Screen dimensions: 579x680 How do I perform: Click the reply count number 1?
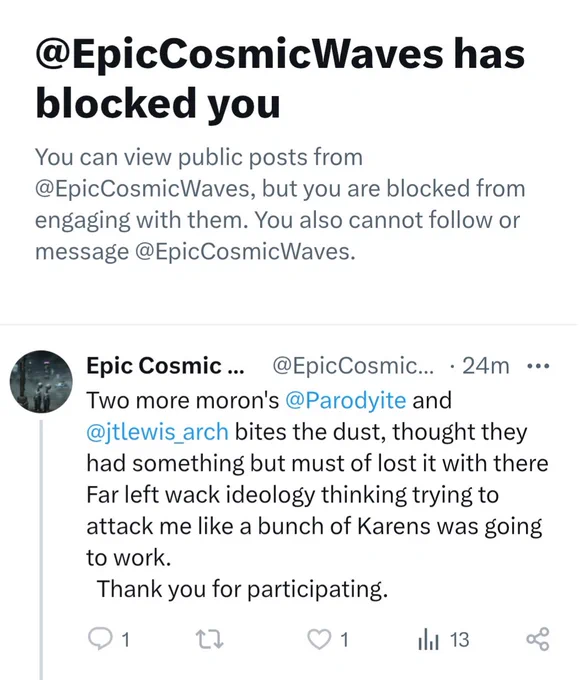[x=125, y=640]
